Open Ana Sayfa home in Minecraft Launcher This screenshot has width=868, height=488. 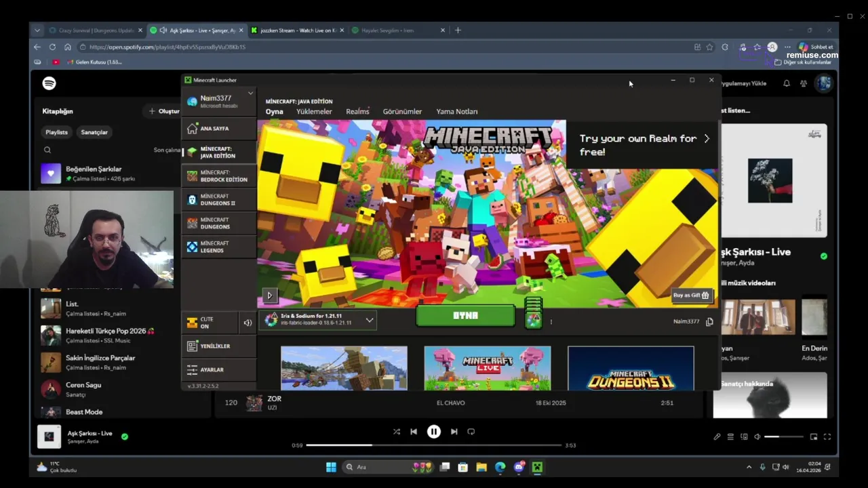[x=218, y=128]
